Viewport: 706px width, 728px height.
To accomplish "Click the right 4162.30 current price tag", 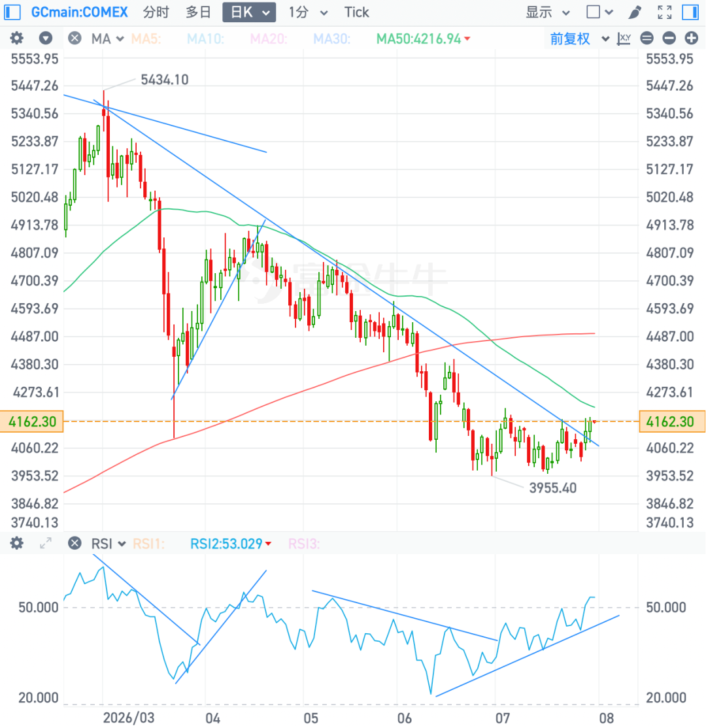I will (x=673, y=422).
